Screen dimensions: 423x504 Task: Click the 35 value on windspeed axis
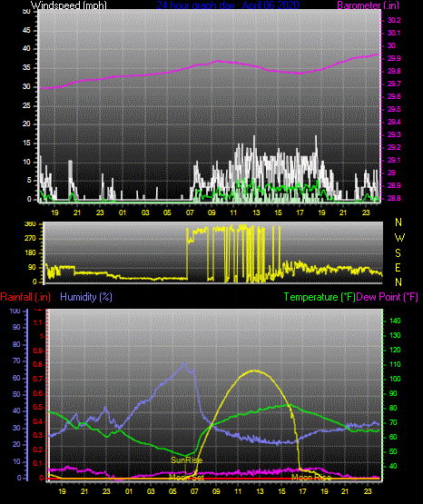26,68
